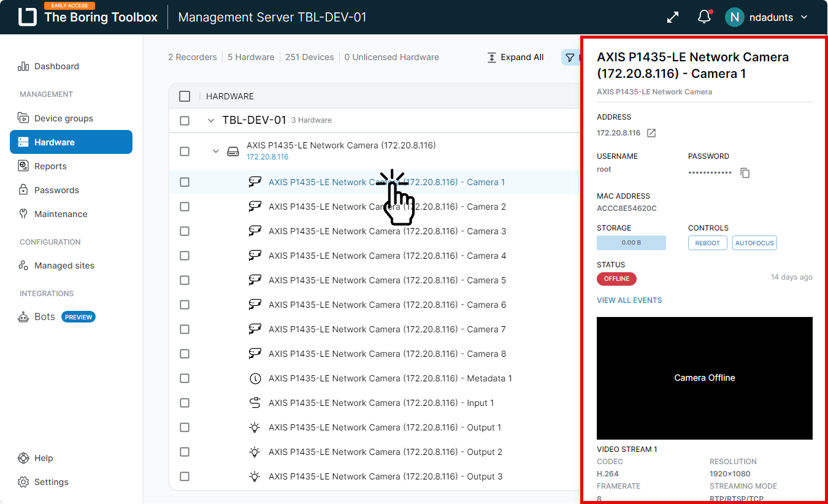Click the camera icon of Camera 4
This screenshot has height=504, width=828.
255,256
